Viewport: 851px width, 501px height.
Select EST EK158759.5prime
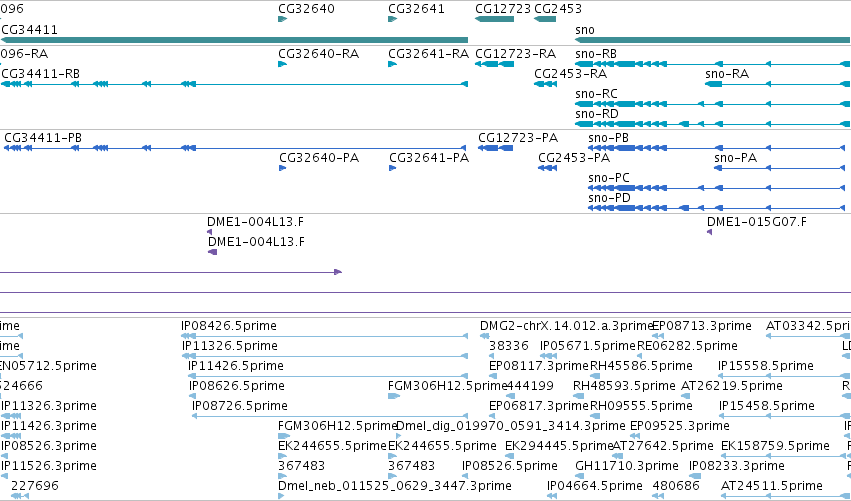(775, 446)
